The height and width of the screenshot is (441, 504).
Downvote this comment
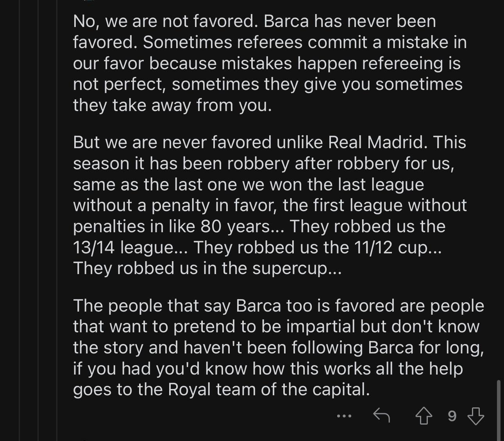(x=475, y=416)
